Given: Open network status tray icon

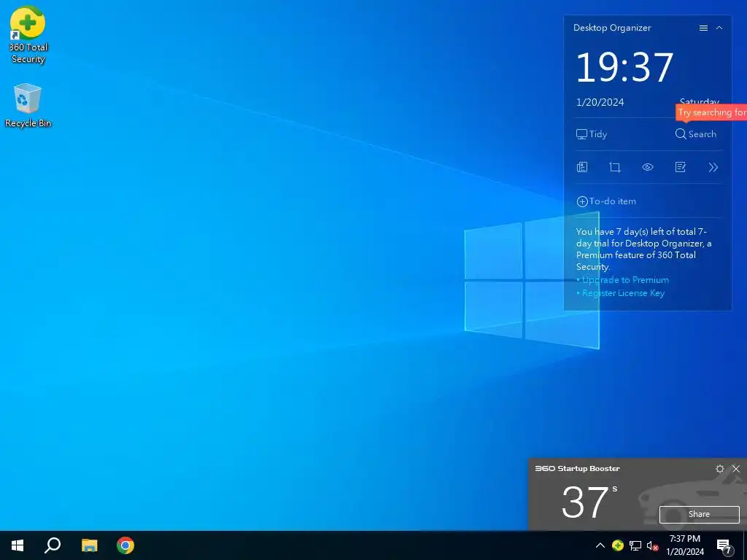Looking at the screenshot, I should click(635, 545).
